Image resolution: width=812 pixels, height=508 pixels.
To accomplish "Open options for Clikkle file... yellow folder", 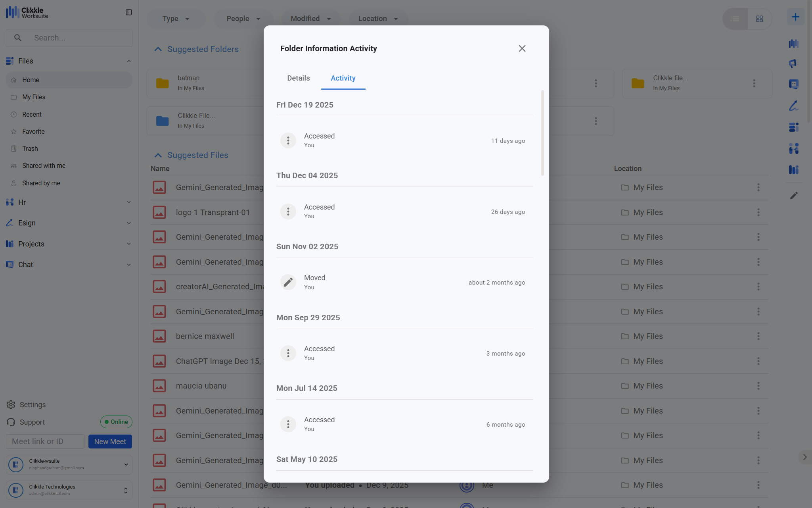I will pos(754,83).
